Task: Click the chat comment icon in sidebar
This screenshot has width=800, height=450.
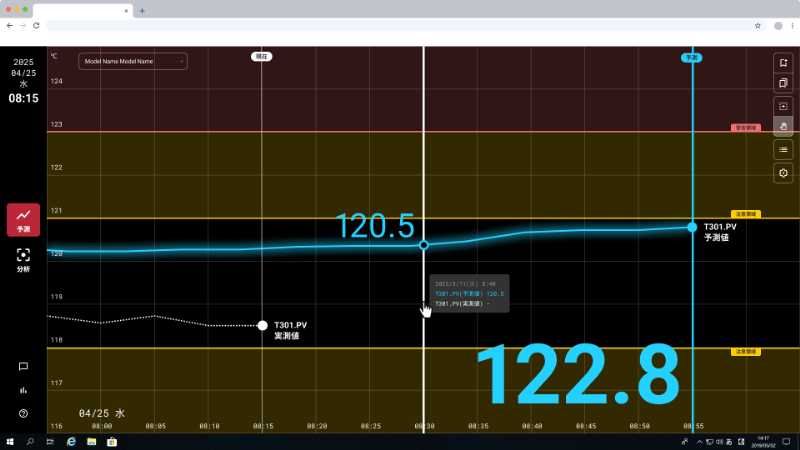Action: [23, 367]
